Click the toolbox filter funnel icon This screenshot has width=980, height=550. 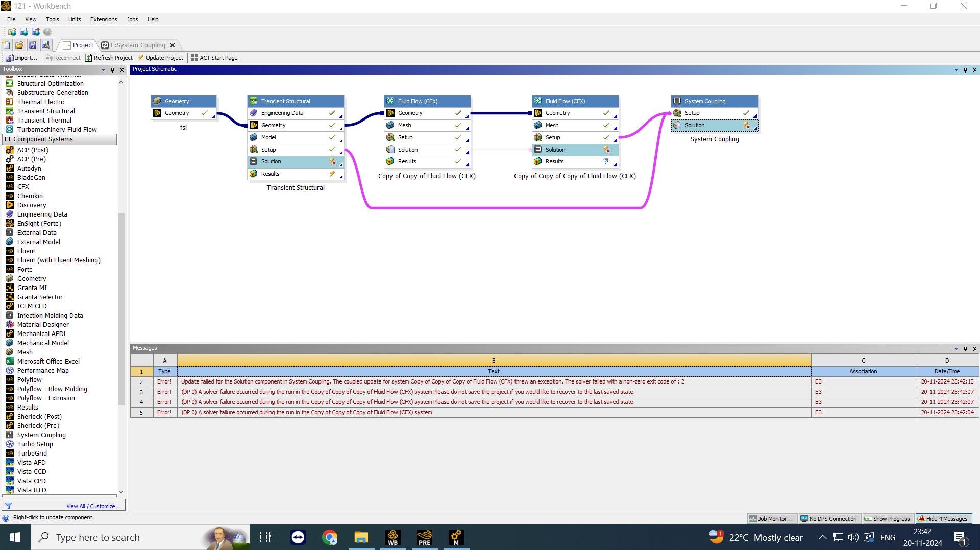tap(9, 506)
